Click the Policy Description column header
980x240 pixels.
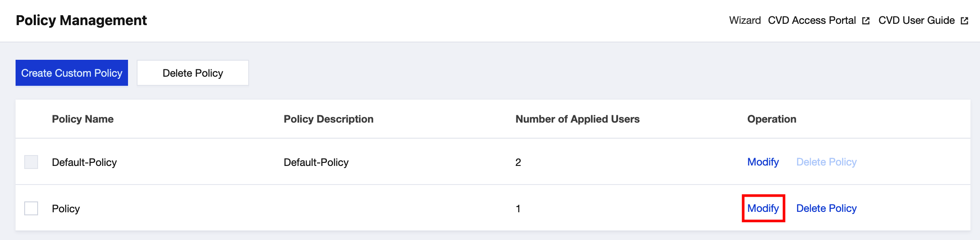(328, 119)
